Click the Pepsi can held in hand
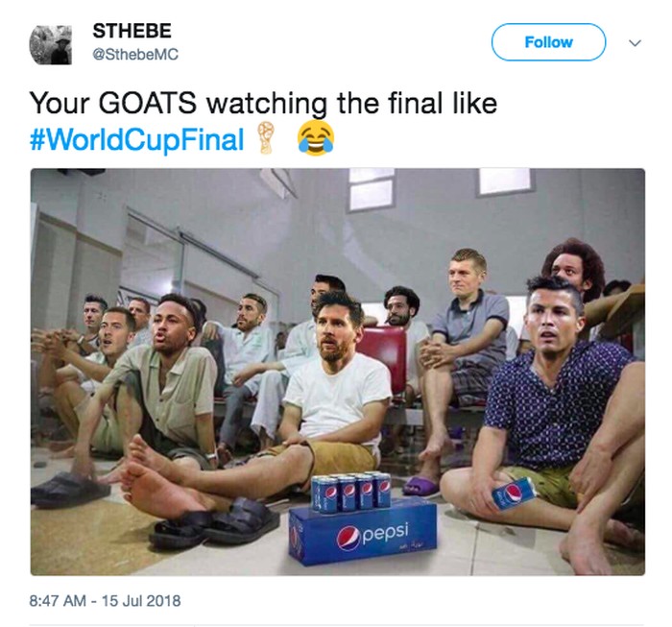 click(514, 494)
